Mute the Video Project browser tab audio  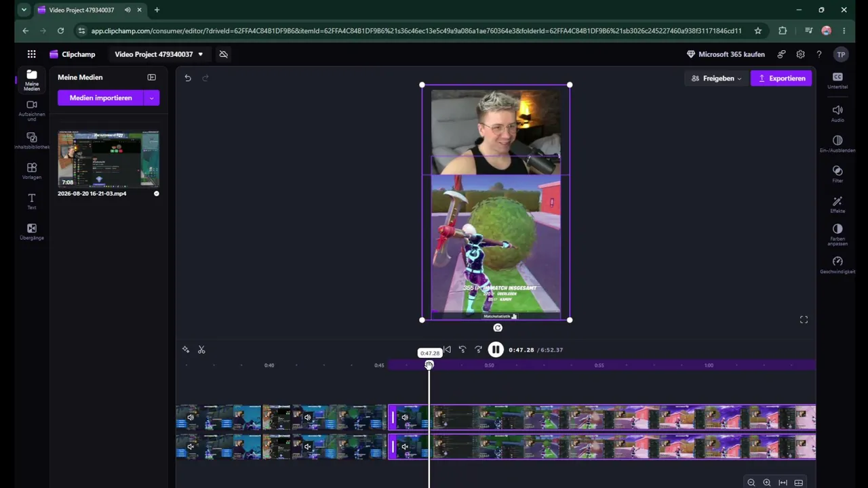tap(127, 10)
